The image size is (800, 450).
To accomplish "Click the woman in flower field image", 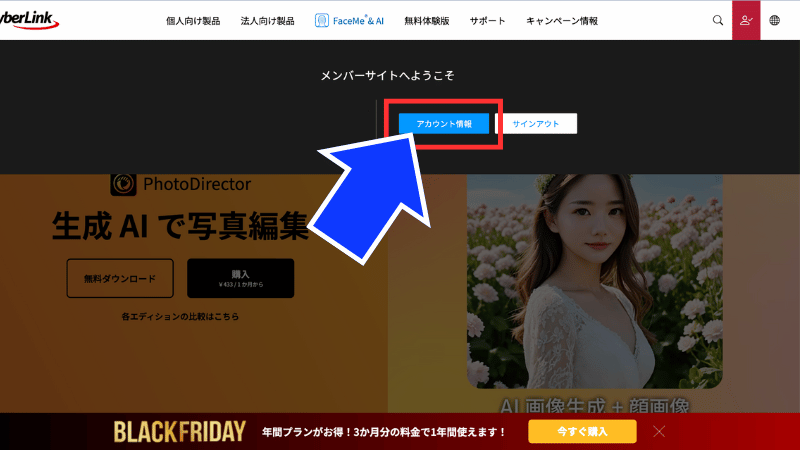I will [x=594, y=281].
